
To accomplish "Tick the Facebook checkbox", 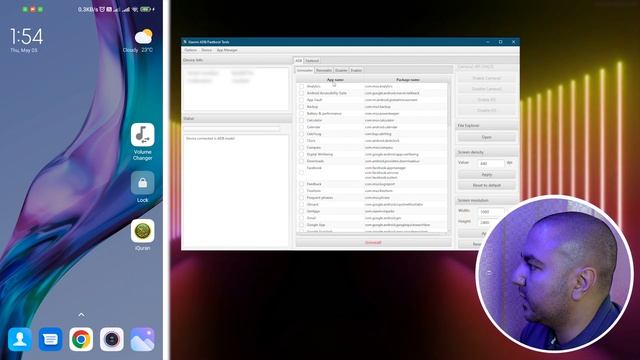I will [x=301, y=173].
